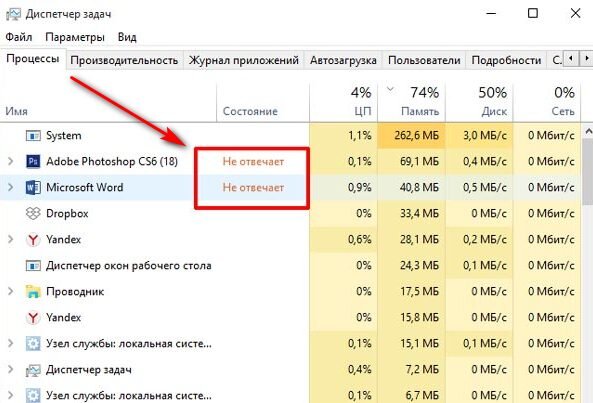Image resolution: width=593 pixels, height=403 pixels.
Task: Switch to the Производительность tab
Action: (x=124, y=60)
